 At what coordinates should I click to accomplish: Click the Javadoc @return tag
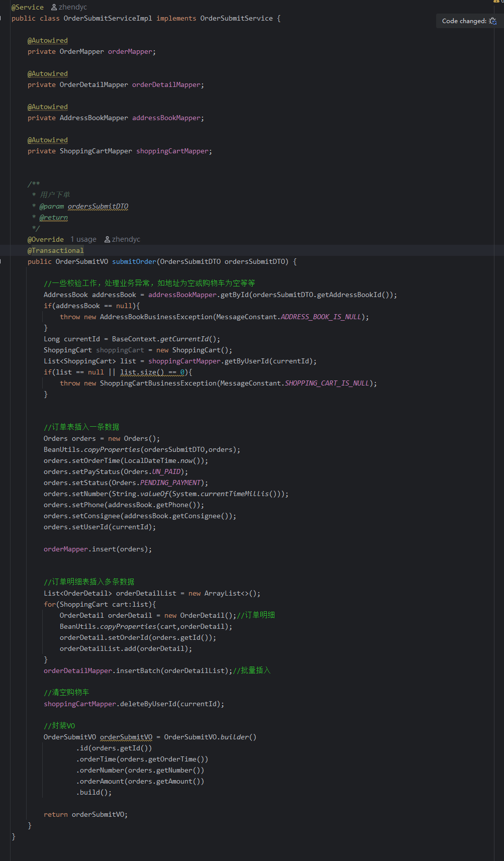(x=54, y=217)
